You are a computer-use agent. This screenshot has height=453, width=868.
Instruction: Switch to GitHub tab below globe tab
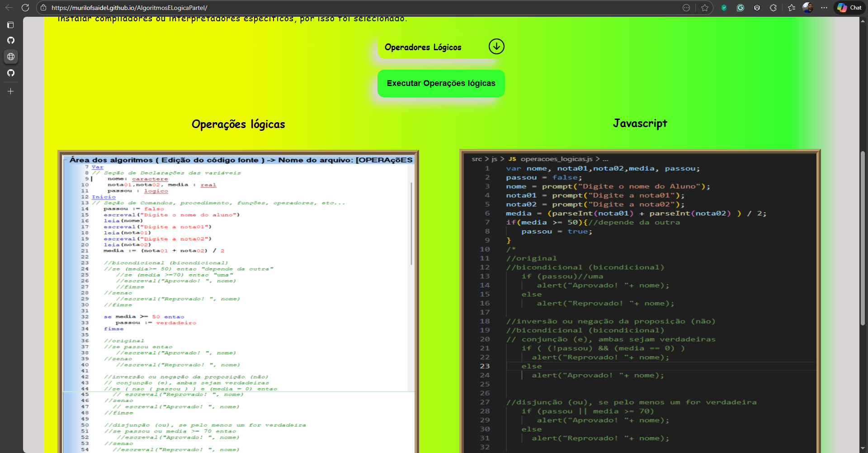tap(11, 73)
